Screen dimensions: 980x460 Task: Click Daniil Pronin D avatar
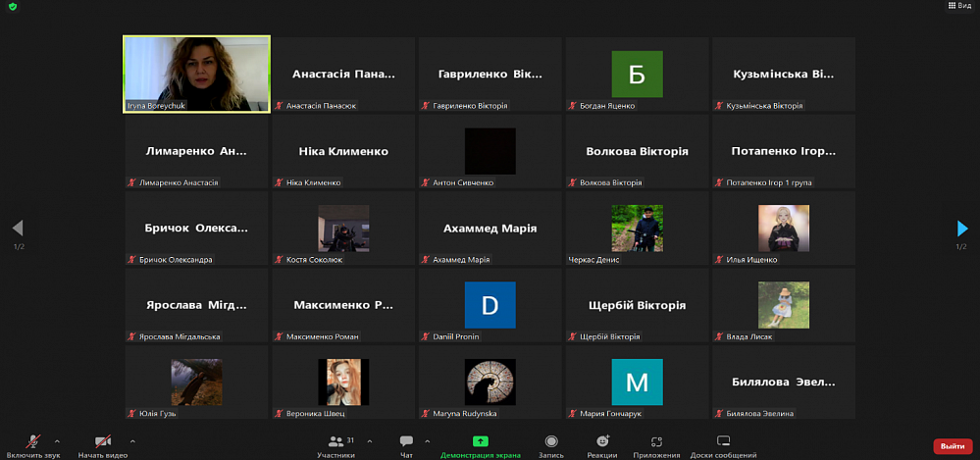[x=490, y=305]
